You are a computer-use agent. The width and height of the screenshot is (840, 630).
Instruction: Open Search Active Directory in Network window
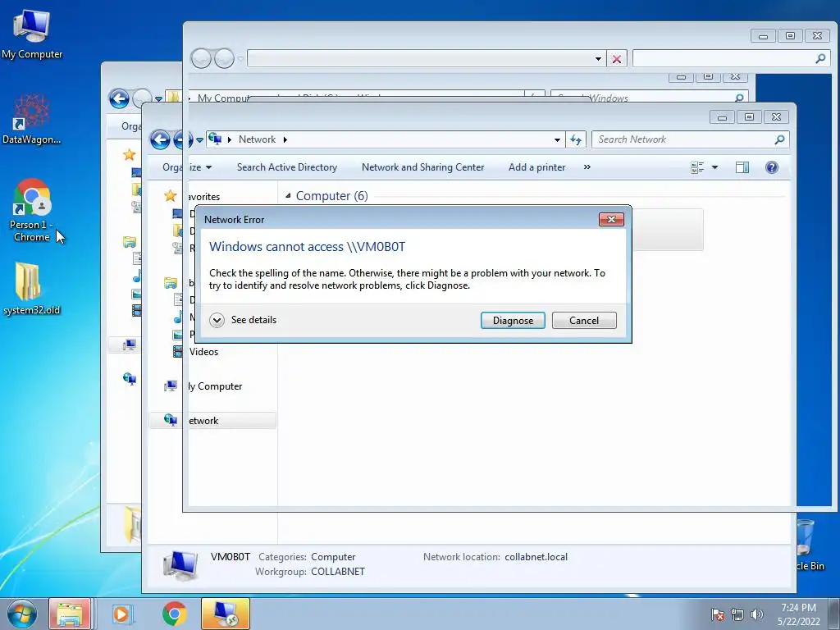[287, 167]
